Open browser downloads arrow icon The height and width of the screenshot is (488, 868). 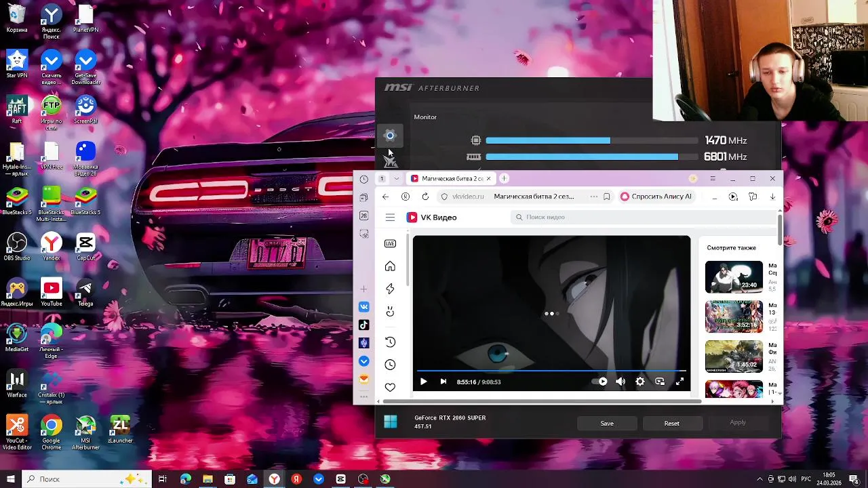coord(772,197)
